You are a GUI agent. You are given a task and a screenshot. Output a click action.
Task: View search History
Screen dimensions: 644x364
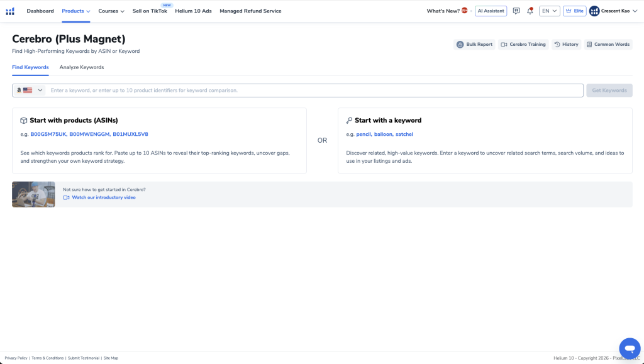(x=566, y=45)
